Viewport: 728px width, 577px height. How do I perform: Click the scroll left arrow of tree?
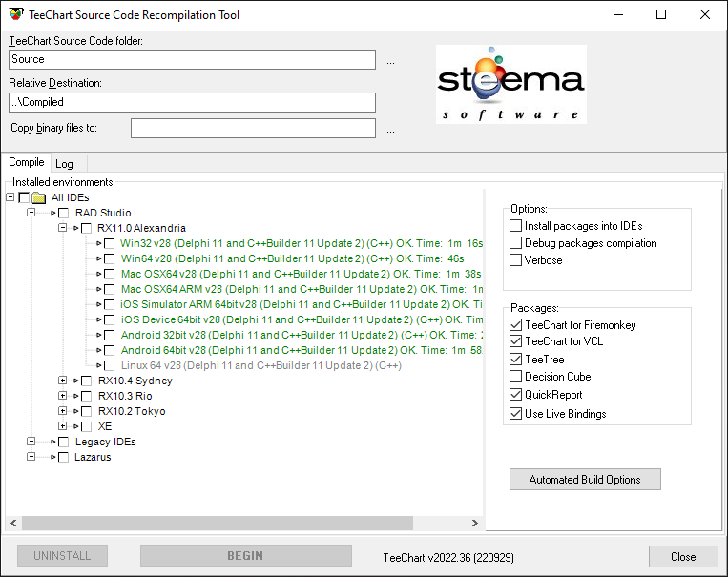coord(13,524)
